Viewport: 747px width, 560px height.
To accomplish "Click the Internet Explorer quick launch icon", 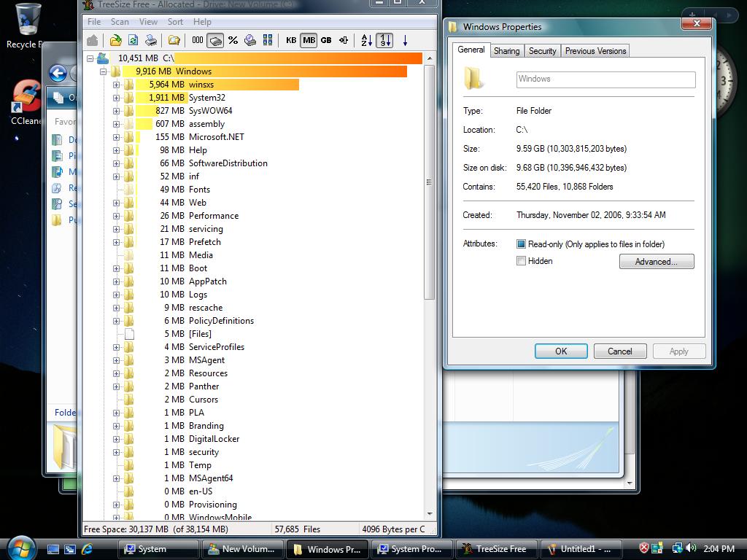I will pyautogui.click(x=87, y=549).
